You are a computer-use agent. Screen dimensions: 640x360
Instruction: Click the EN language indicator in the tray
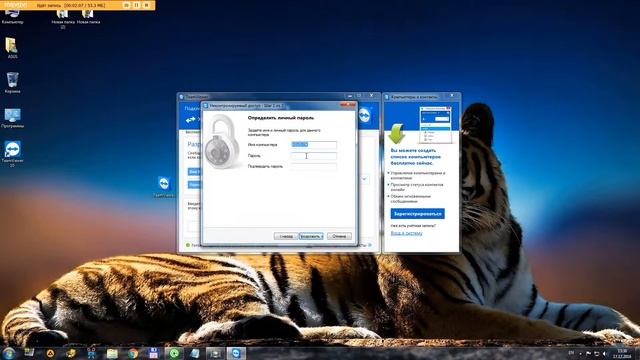(x=571, y=353)
